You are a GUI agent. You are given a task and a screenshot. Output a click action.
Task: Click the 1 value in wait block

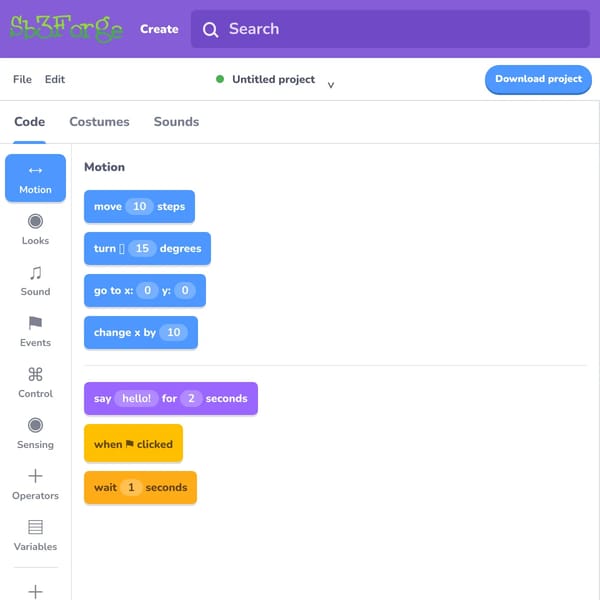point(131,487)
